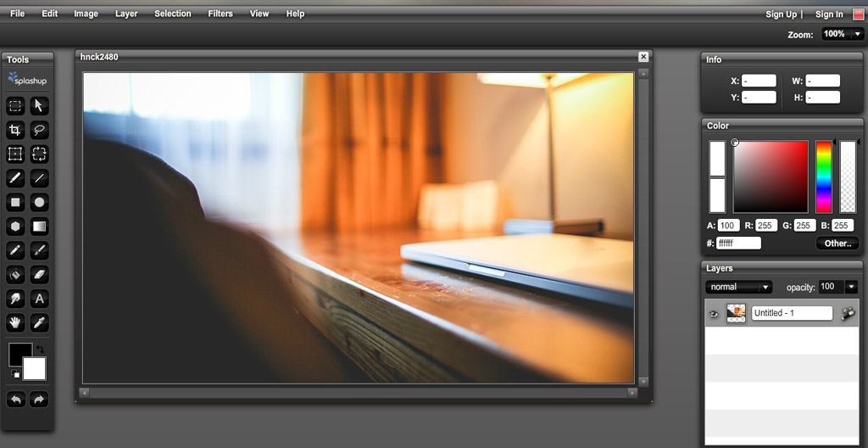
Task: Hide the Untitled - 1 layer
Action: point(714,314)
